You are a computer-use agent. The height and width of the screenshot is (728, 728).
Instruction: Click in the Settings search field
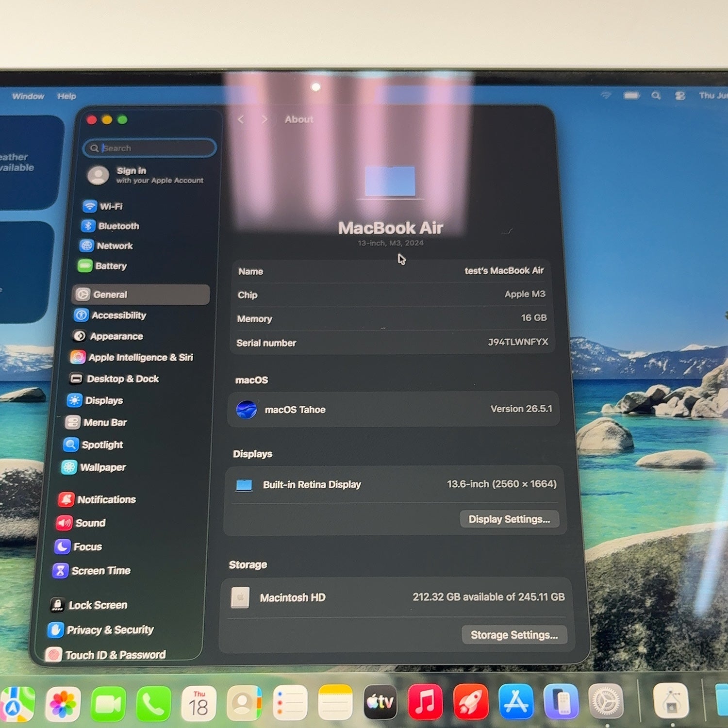pos(150,148)
